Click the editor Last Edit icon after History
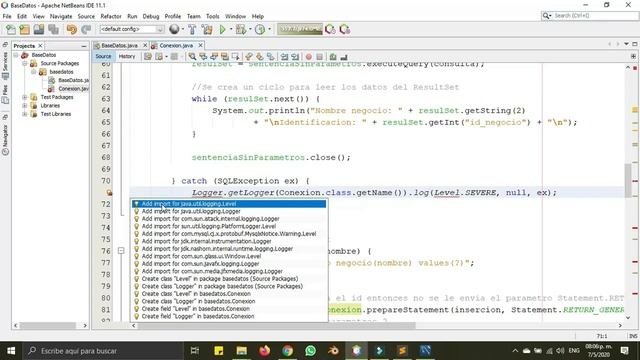This screenshot has width=640, height=360. point(148,57)
